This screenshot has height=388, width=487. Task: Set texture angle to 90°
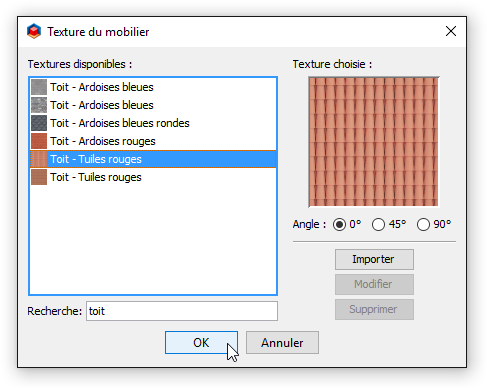[423, 224]
